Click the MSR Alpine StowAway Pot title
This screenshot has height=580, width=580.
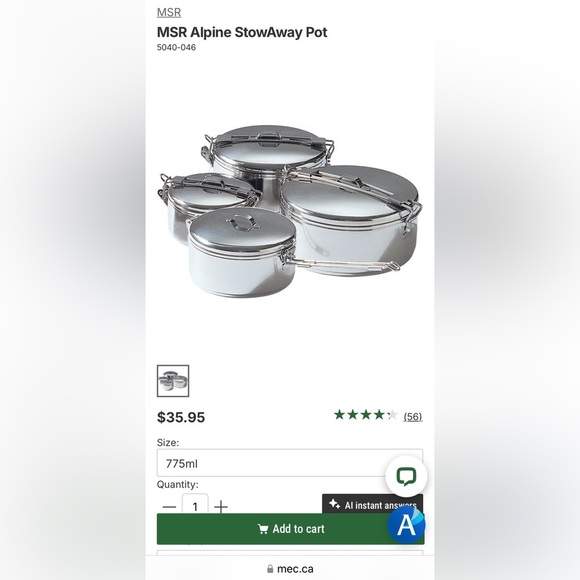click(x=242, y=32)
